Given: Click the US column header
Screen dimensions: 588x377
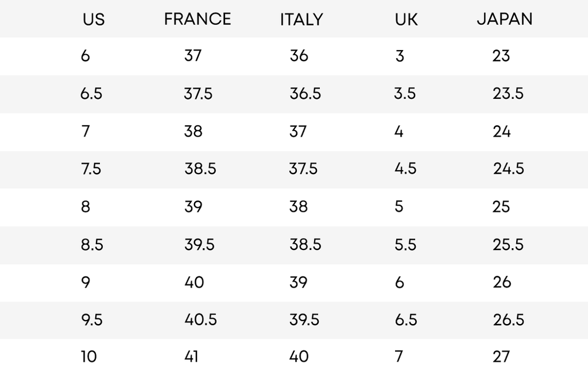Looking at the screenshot, I should (94, 19).
